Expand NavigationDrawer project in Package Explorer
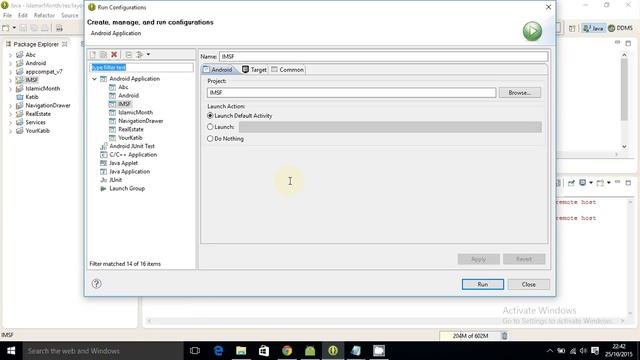The image size is (640, 360). [11, 106]
